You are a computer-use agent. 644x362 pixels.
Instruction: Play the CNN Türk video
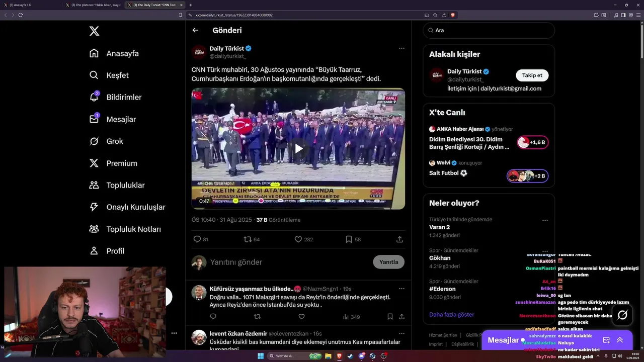coord(298,148)
